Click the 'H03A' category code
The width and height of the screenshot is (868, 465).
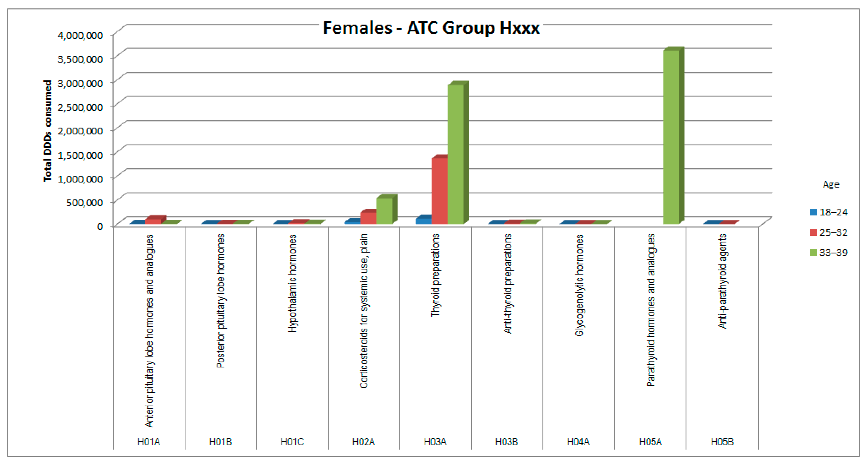(x=435, y=442)
